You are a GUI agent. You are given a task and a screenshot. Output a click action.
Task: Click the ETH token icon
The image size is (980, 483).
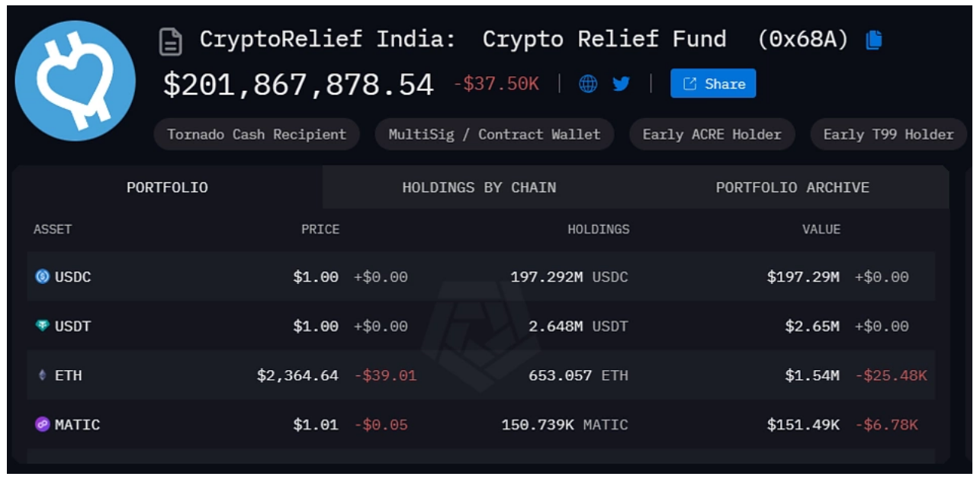tap(43, 375)
